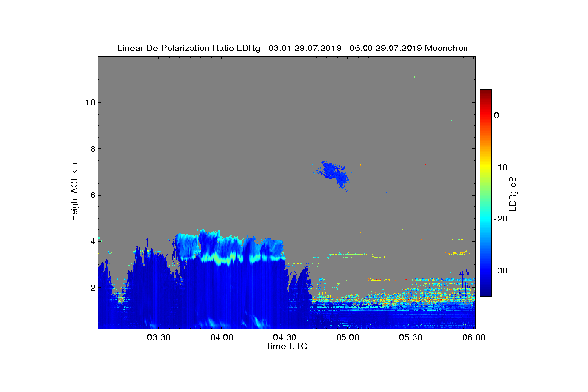Click the plot title 'Linear De-Polarization Ratio LDRg'
Viewport: 588px width, 392px height.
[x=189, y=48]
